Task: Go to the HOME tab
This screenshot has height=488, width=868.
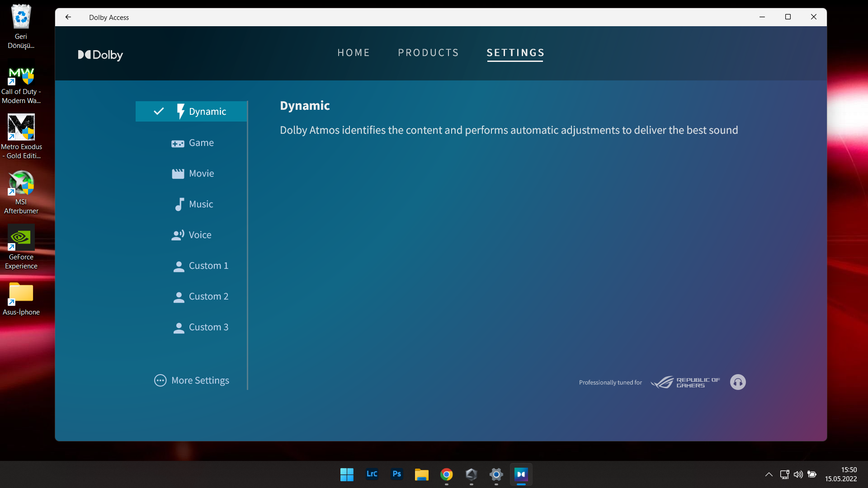Action: pyautogui.click(x=354, y=53)
